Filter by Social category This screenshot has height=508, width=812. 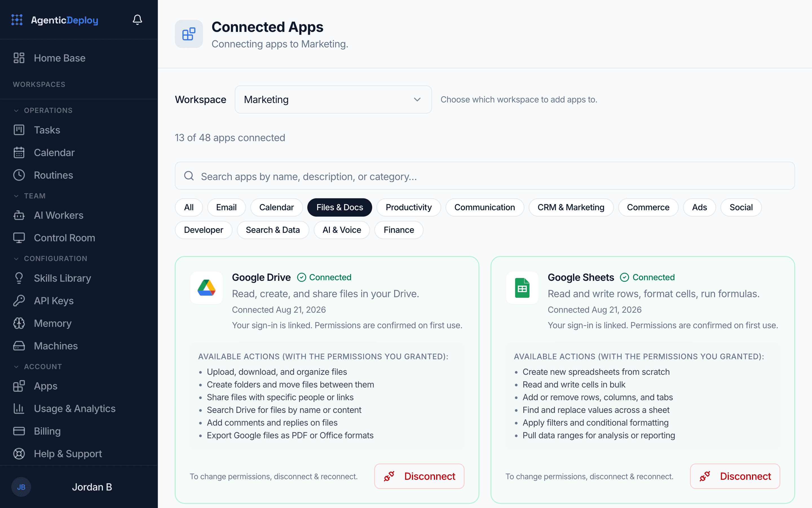741,207
